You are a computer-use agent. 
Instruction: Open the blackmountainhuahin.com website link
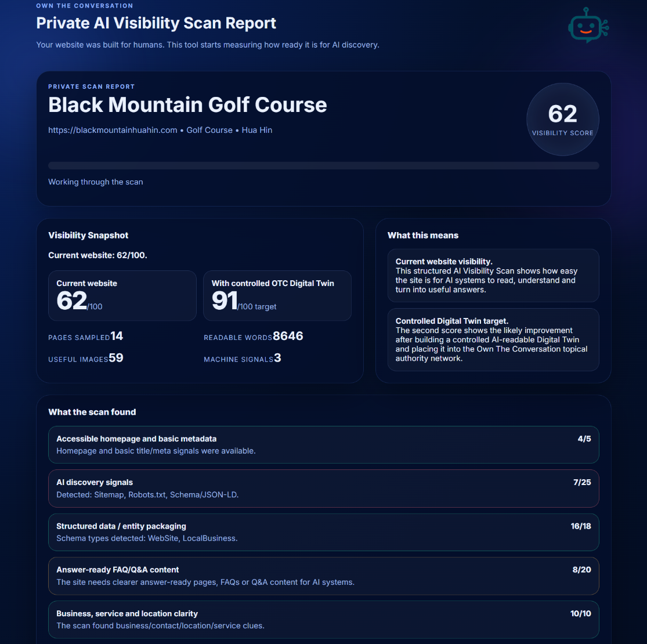(113, 130)
